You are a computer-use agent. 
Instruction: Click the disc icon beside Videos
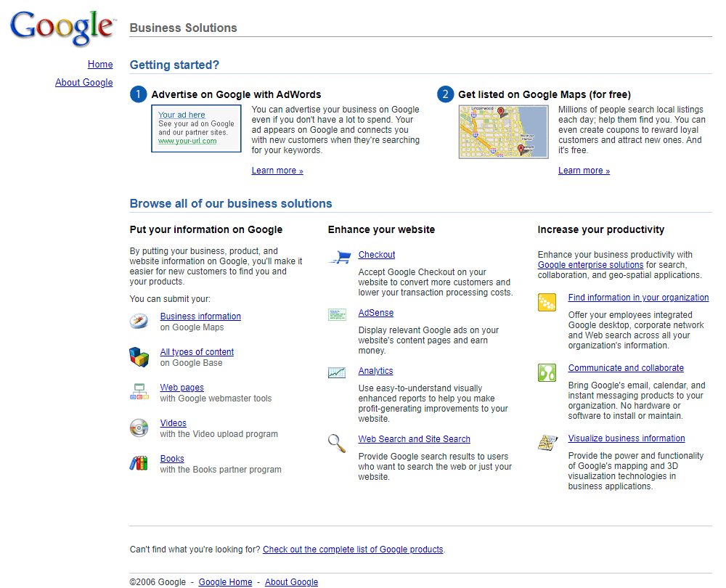tap(139, 428)
